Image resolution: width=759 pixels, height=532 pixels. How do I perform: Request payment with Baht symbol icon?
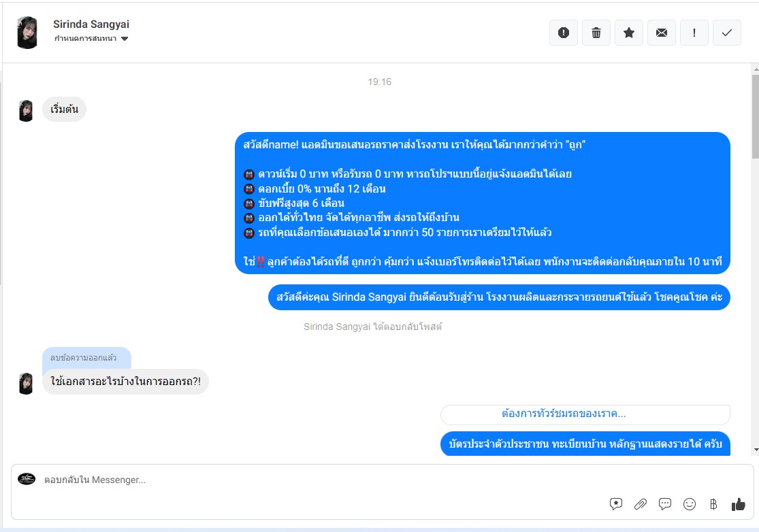pos(713,504)
